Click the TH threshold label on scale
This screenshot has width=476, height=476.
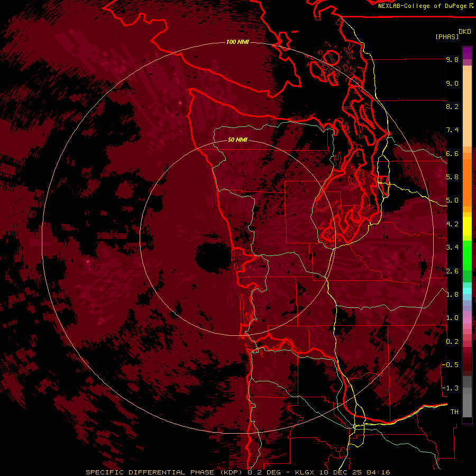click(x=454, y=411)
